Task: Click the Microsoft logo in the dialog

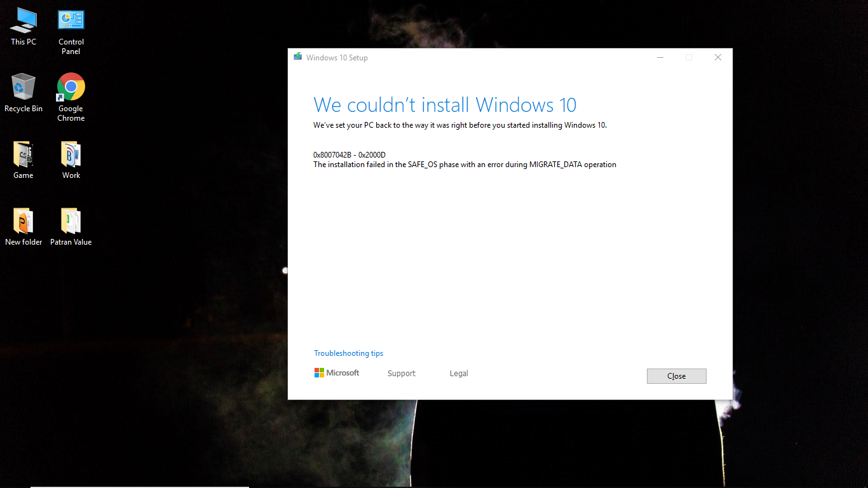Action: tap(336, 373)
